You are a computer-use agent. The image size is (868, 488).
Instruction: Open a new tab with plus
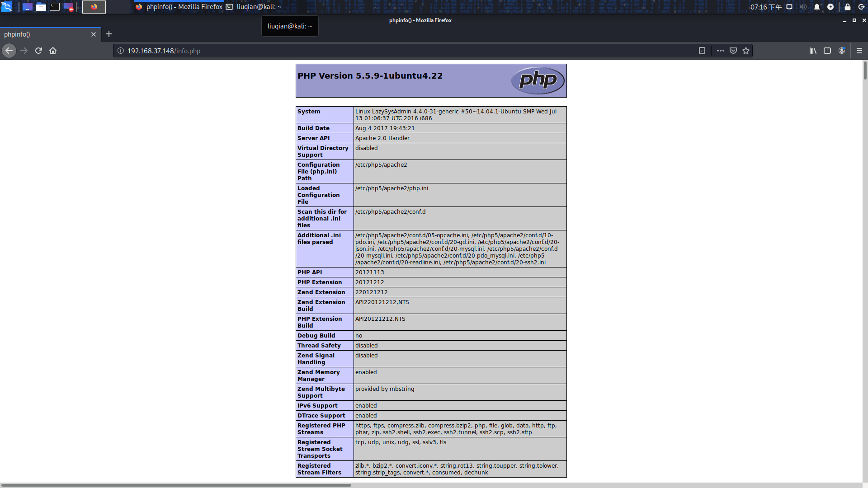click(x=109, y=34)
